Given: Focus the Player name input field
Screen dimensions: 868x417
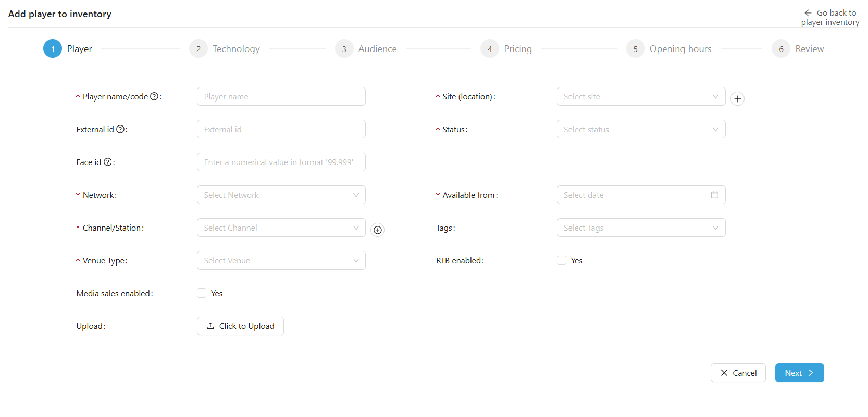Looking at the screenshot, I should (x=281, y=96).
